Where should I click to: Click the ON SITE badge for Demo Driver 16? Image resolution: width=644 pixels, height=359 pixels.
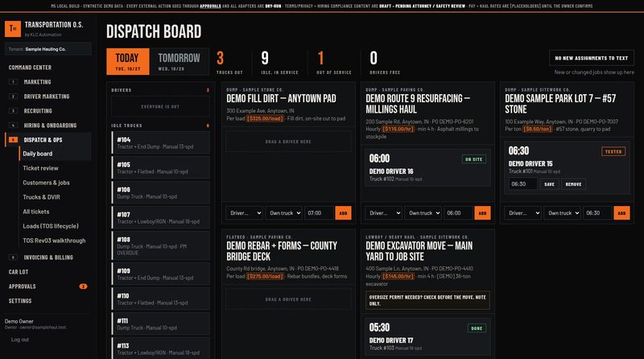coord(474,159)
